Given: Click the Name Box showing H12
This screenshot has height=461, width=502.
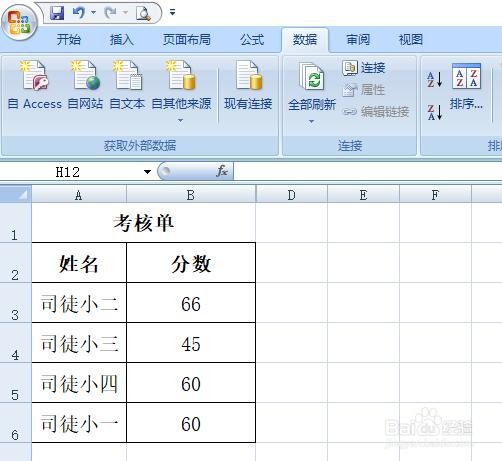Looking at the screenshot, I should [68, 172].
